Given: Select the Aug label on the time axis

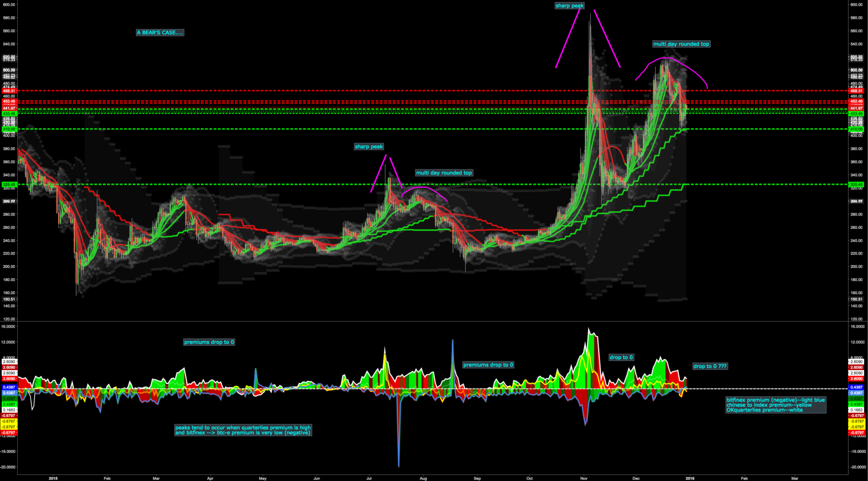Looking at the screenshot, I should 423,478.
